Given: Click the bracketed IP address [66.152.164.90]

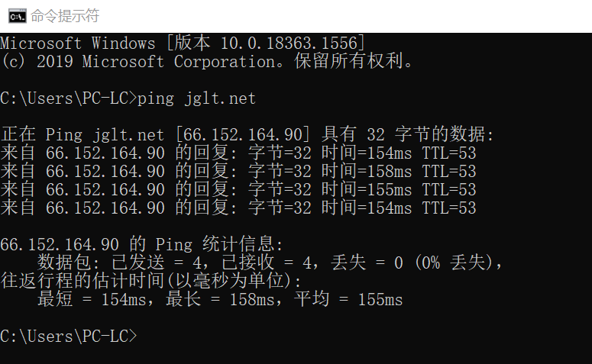Looking at the screenshot, I should tap(243, 135).
